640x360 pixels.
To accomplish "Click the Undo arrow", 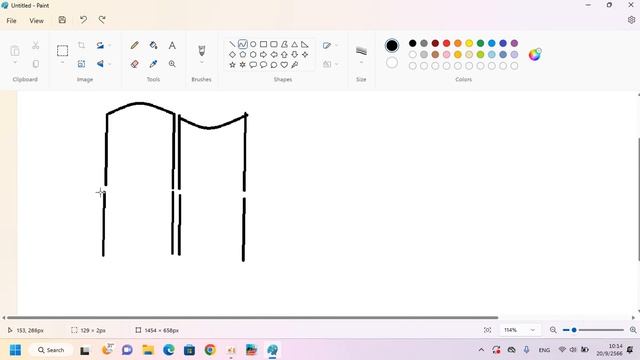I will point(83,20).
